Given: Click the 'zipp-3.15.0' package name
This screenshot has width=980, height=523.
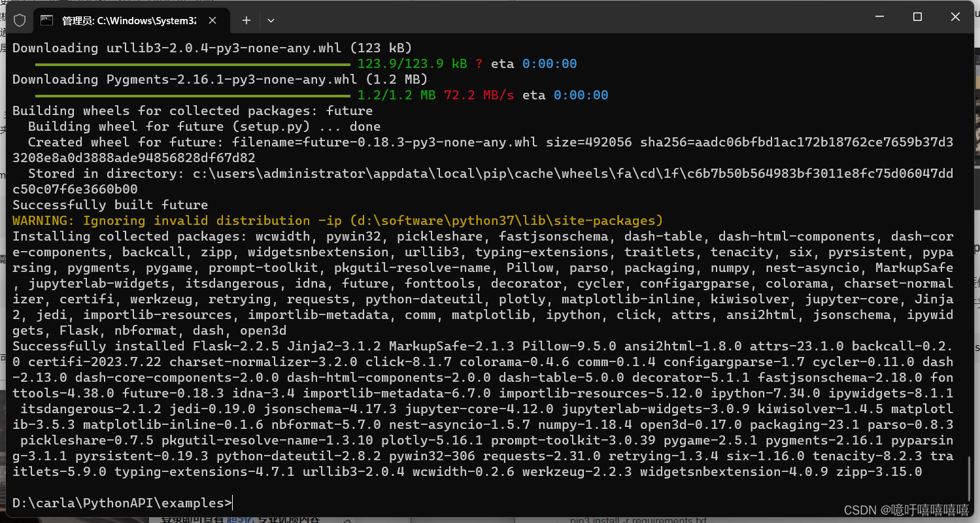Looking at the screenshot, I should tap(879, 471).
